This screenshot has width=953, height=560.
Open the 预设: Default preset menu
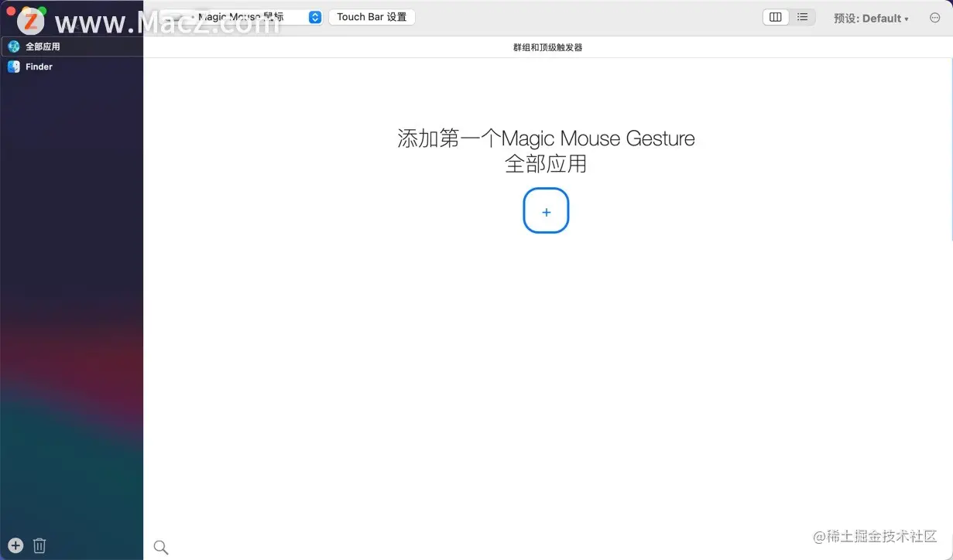click(871, 19)
